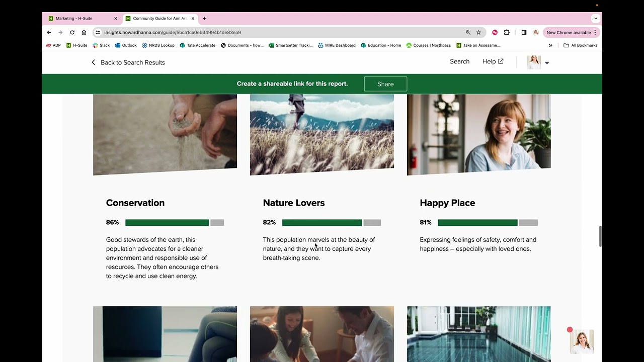Click the share banner message text
Screen dimensions: 644x362
[x=292, y=83]
